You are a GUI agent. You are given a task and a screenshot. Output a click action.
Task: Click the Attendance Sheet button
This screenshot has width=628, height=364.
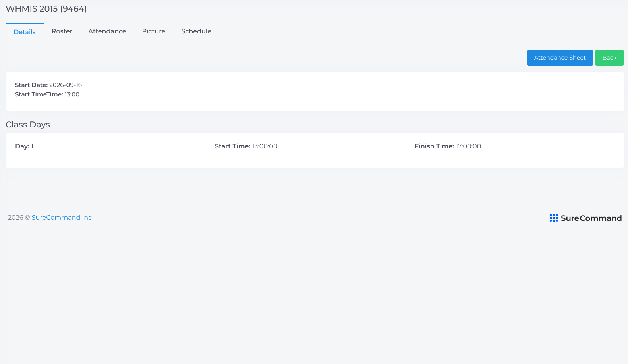(x=560, y=58)
